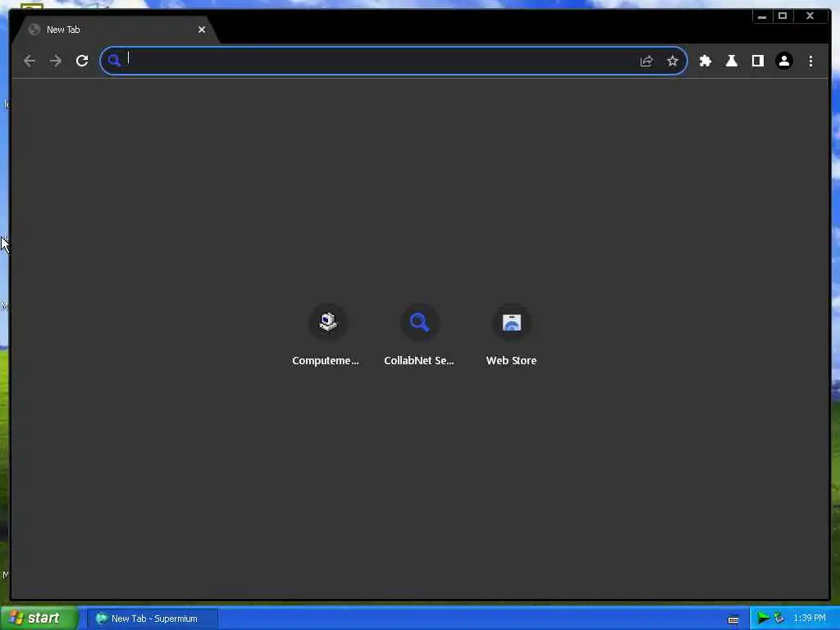Viewport: 840px width, 630px height.
Task: Select the New Tab tab
Action: coord(115,30)
